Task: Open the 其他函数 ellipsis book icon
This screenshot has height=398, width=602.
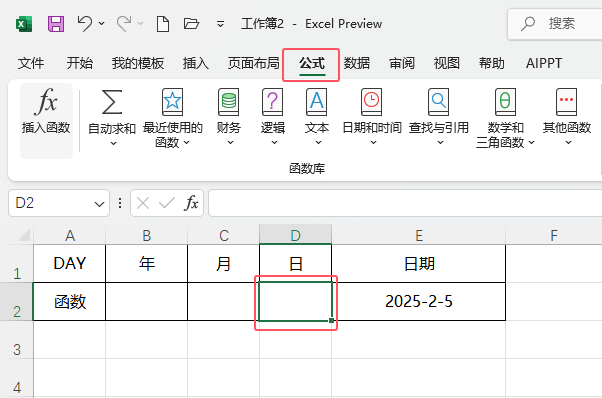Action: (x=566, y=102)
